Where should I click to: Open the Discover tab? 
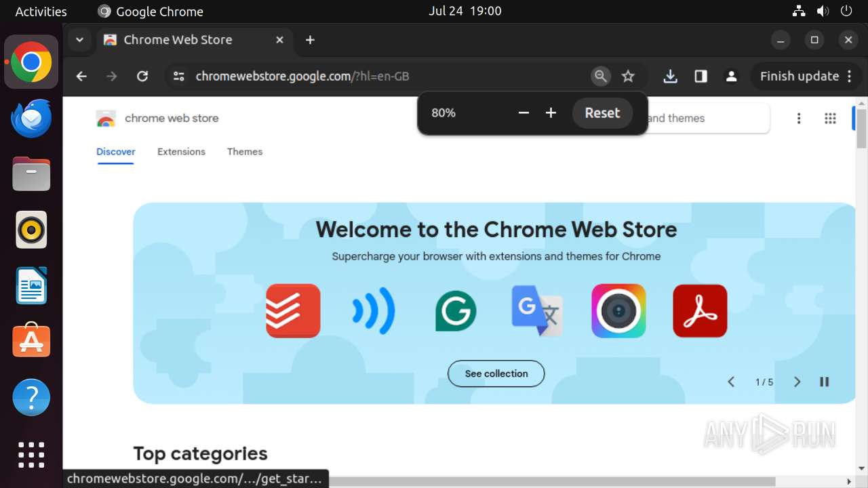(x=116, y=152)
